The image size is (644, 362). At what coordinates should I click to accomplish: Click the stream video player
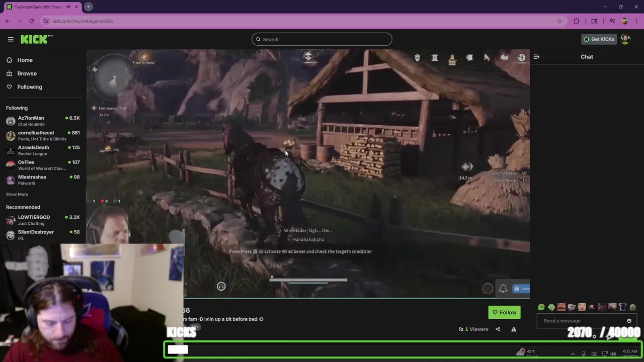point(308,173)
